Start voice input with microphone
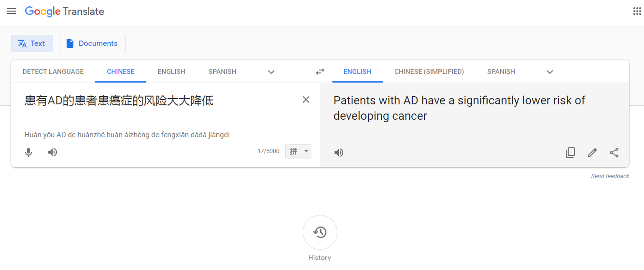The width and height of the screenshot is (644, 270). coord(28,152)
